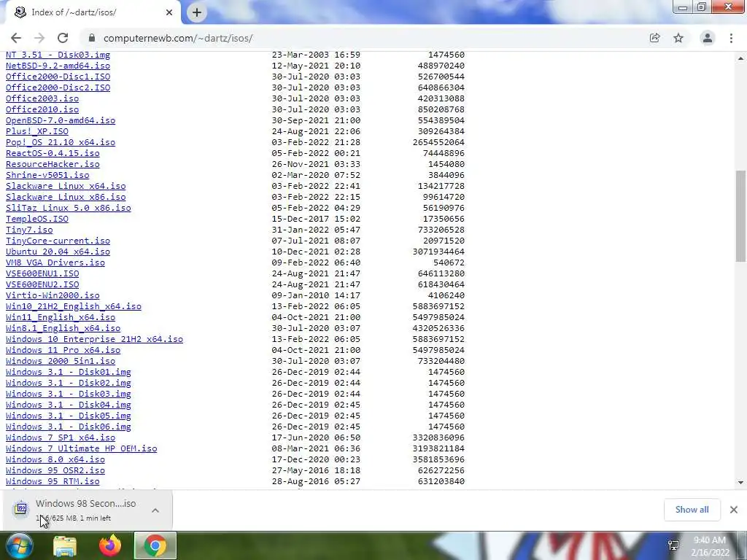
Task: Download TempleOS.ISO
Action: (37, 219)
